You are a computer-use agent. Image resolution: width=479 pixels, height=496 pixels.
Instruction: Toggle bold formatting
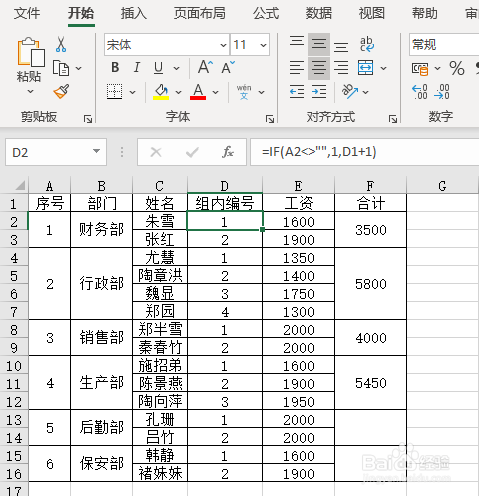coord(115,68)
